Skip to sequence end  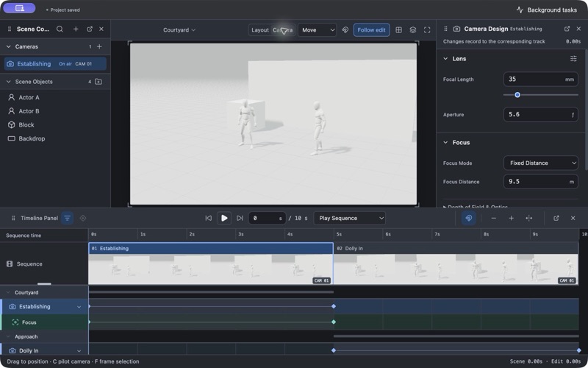[x=240, y=218]
